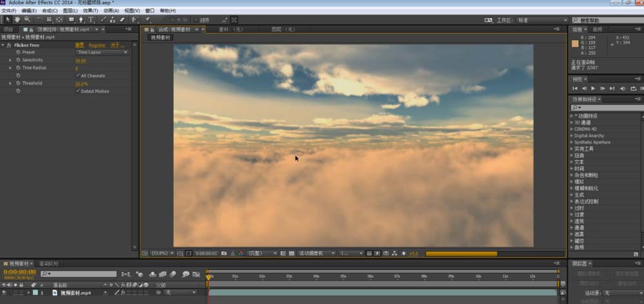Click the layer 1 label color swatch

coord(35,293)
